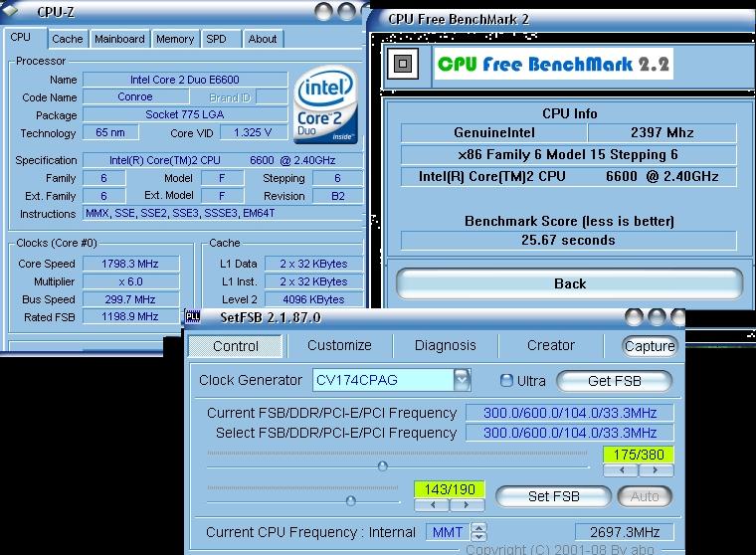Click the B2 revision field
The width and height of the screenshot is (756, 555).
pyautogui.click(x=337, y=196)
